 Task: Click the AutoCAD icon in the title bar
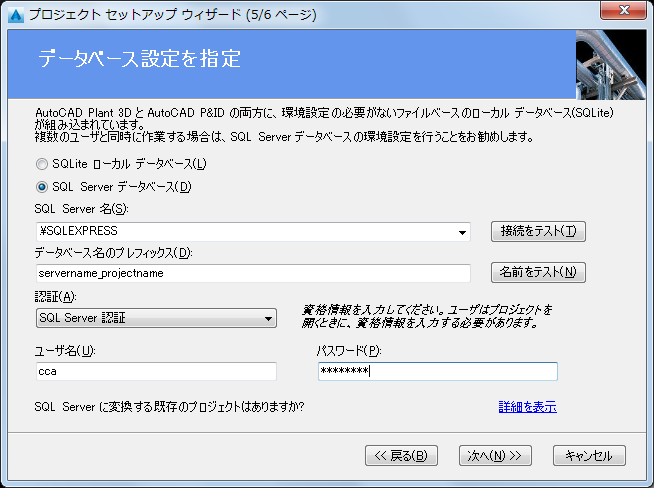coord(16,15)
